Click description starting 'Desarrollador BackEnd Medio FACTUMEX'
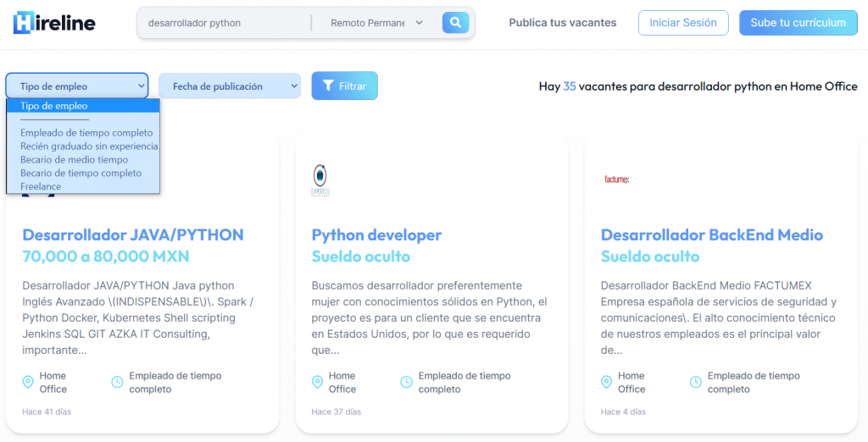 point(719,318)
